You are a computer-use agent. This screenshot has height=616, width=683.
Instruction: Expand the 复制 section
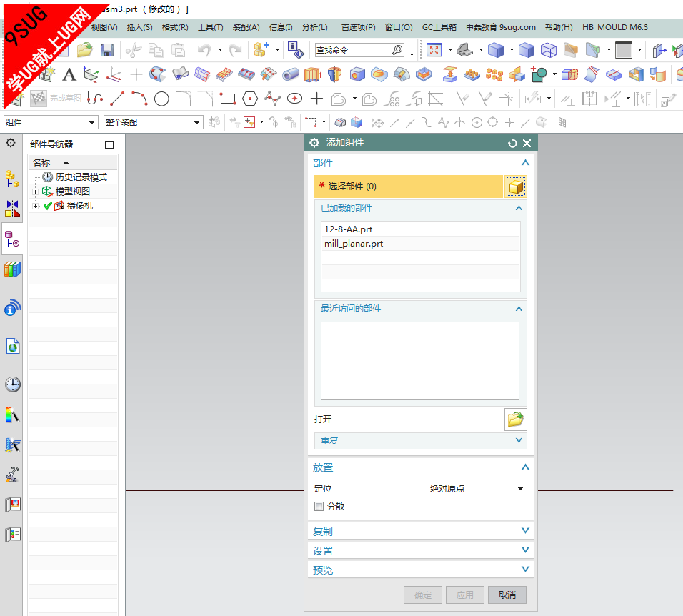point(420,532)
